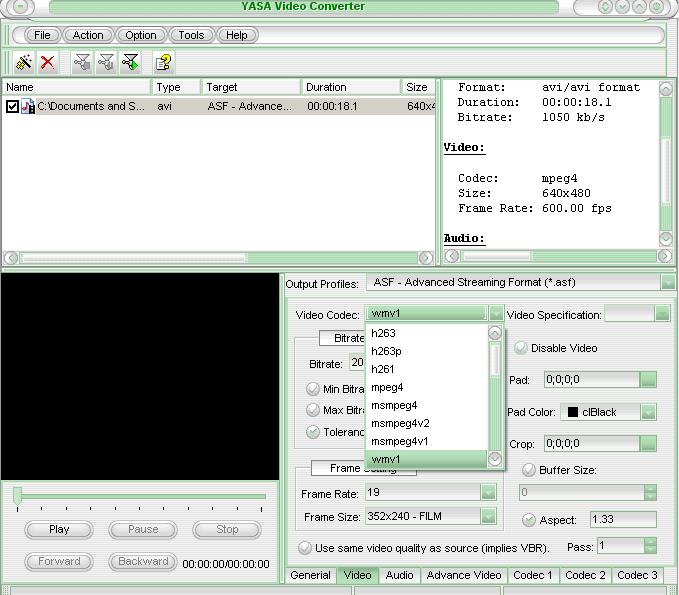Click the black clBlack color swatch

572,412
